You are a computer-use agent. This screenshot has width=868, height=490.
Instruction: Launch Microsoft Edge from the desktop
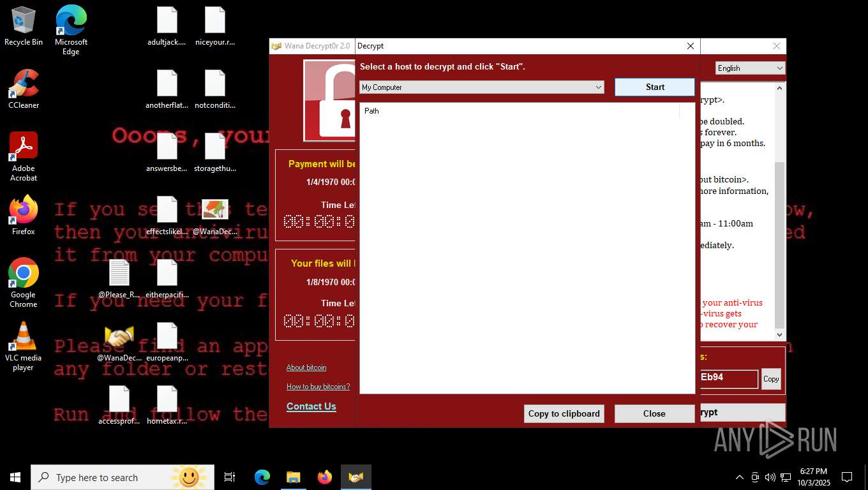tap(71, 30)
